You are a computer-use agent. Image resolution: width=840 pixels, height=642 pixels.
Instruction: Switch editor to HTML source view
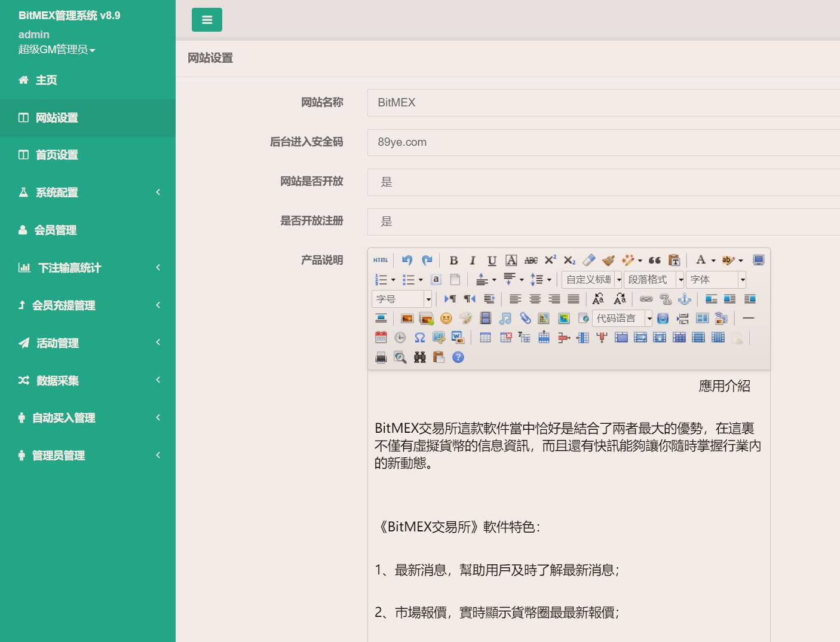(381, 260)
